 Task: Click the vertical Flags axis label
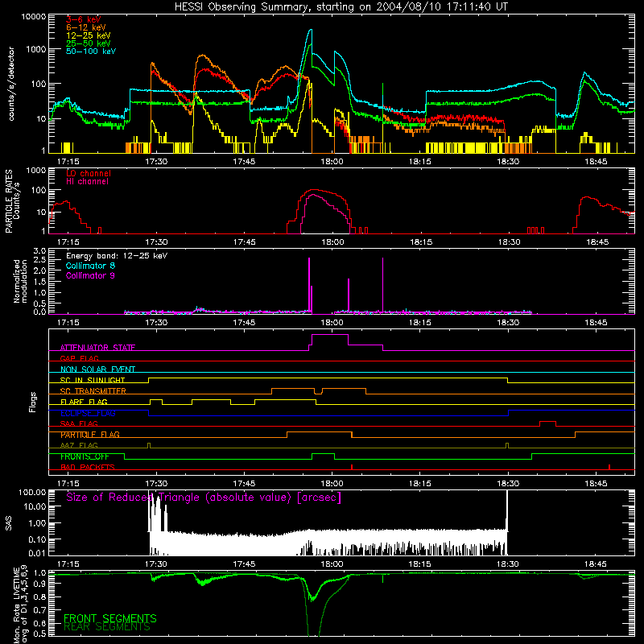(x=33, y=402)
